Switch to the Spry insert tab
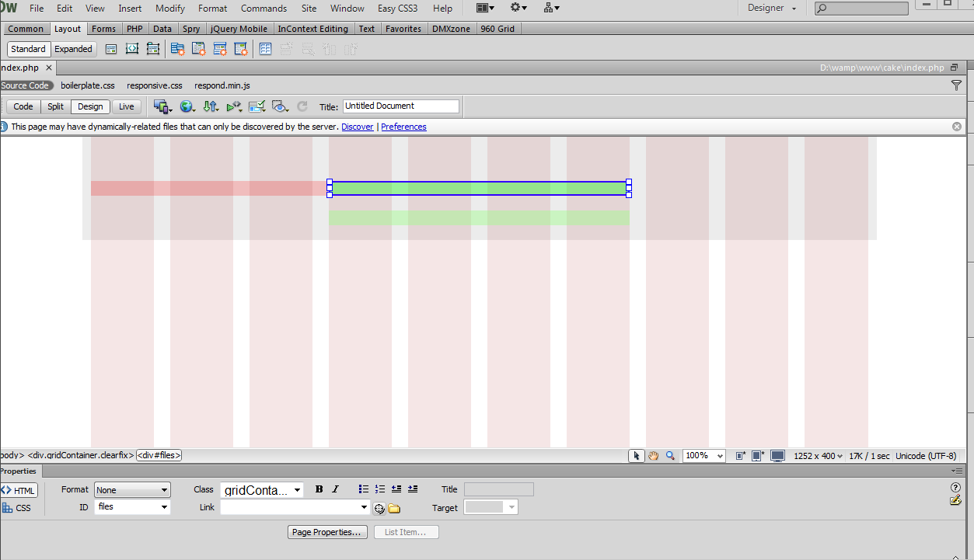This screenshot has height=560, width=974. (191, 29)
